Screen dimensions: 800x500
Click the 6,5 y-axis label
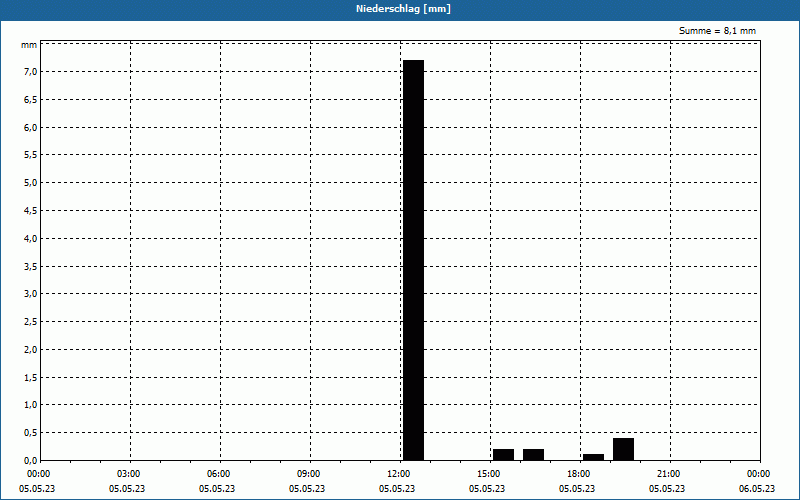[x=31, y=99]
